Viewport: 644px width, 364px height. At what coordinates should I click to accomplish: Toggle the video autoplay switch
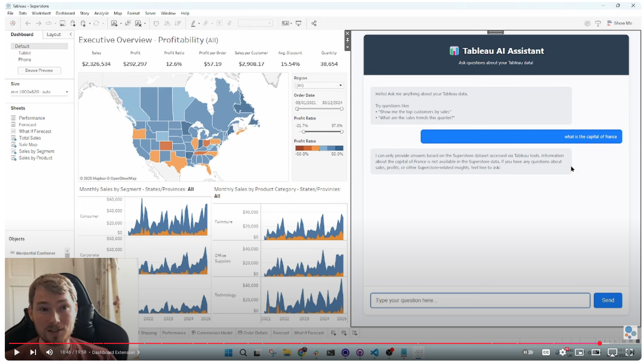coord(528,352)
